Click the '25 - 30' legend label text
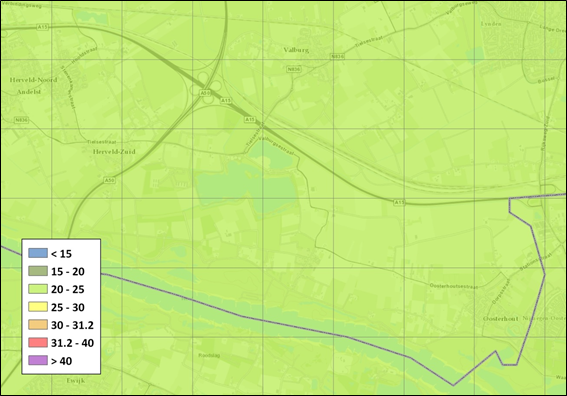This screenshot has height=396, width=567. [x=68, y=307]
